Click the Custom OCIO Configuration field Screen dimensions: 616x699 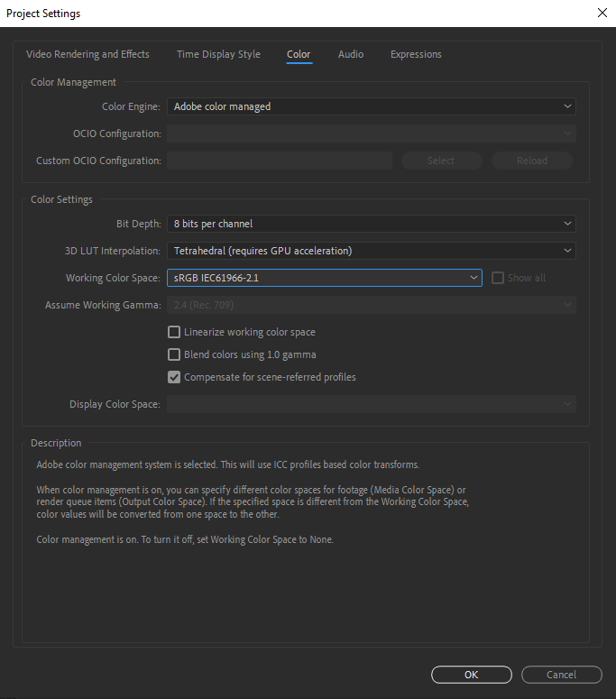280,161
